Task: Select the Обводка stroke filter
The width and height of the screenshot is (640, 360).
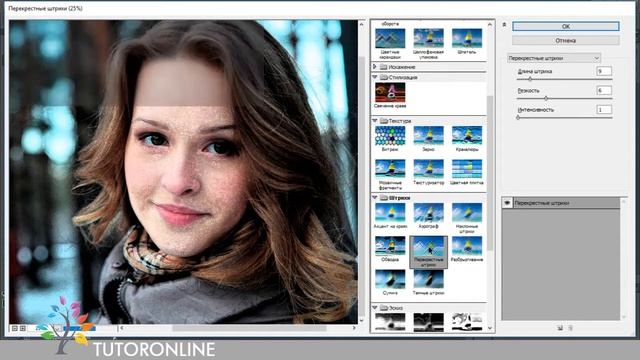Action: [x=390, y=246]
